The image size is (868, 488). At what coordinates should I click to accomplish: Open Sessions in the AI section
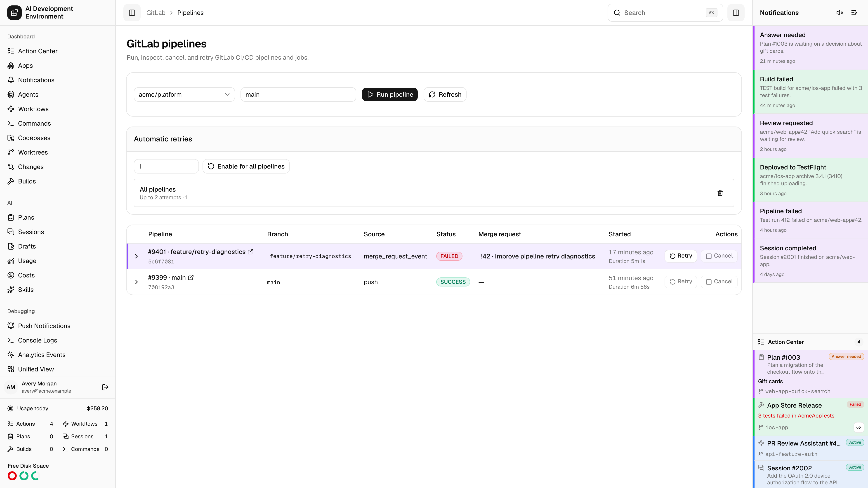point(58,232)
